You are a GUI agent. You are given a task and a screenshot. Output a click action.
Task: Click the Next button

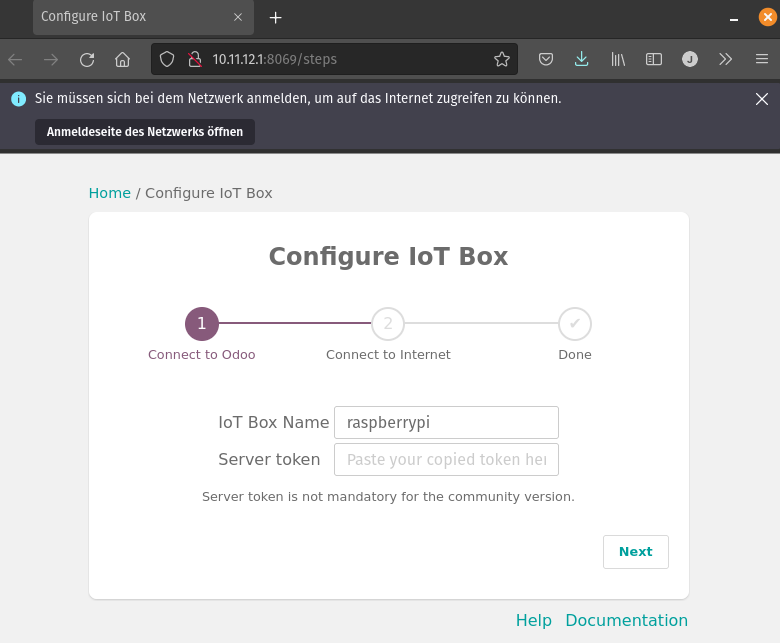click(x=635, y=551)
